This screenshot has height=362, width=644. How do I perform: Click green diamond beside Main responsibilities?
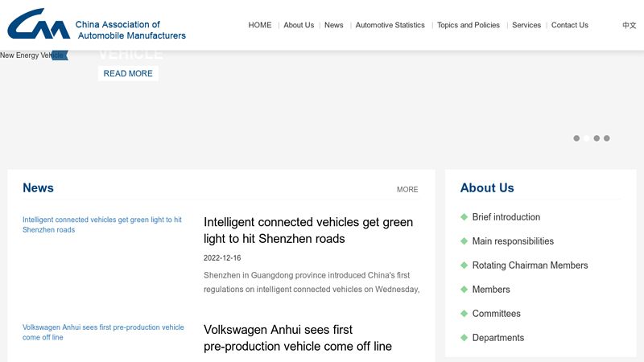(464, 241)
